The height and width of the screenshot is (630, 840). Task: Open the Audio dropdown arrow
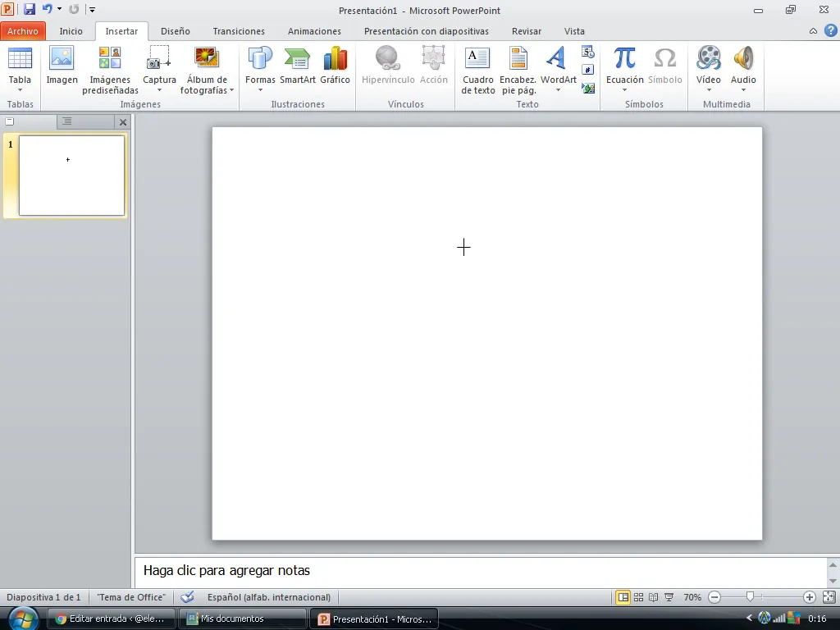click(x=743, y=90)
